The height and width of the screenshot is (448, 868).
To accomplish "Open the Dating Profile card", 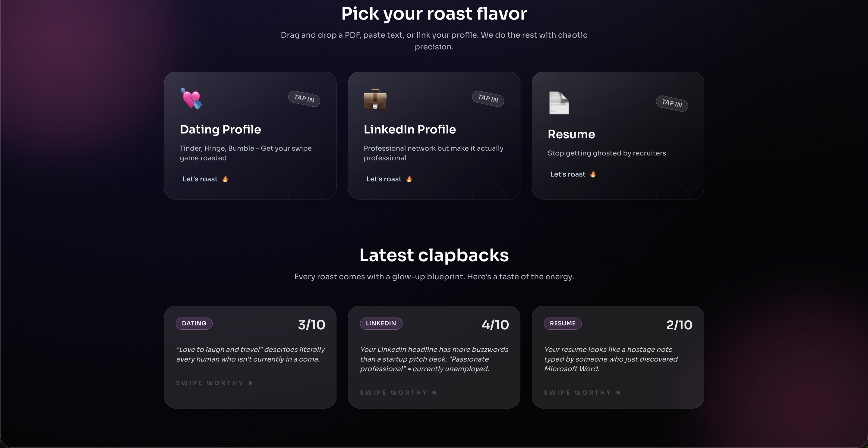I will [250, 136].
